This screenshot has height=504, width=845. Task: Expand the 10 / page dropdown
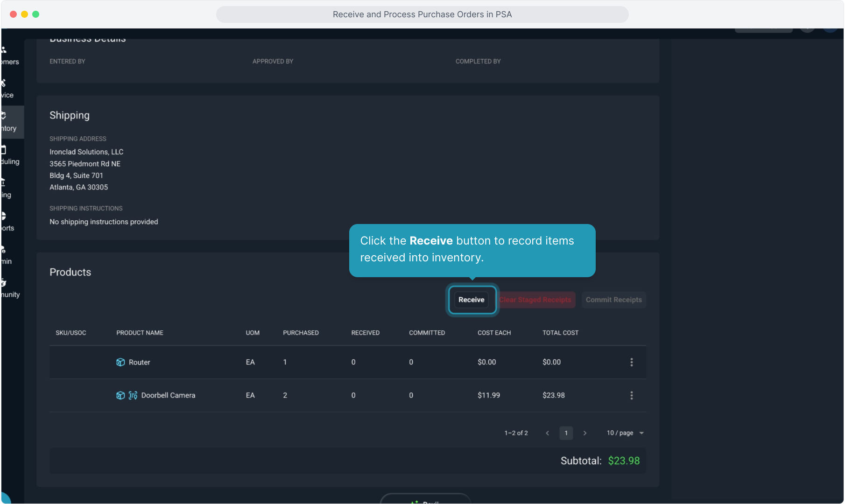click(625, 433)
